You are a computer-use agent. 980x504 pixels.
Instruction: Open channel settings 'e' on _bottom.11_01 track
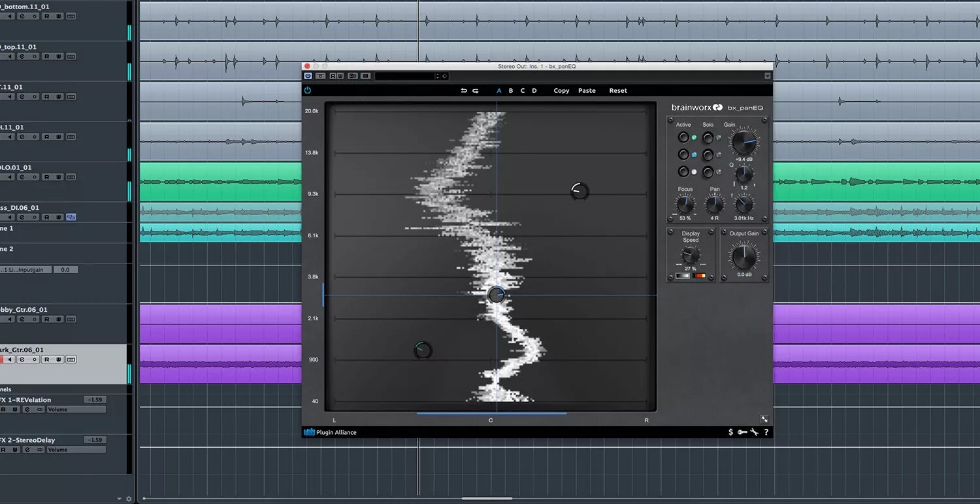22,16
